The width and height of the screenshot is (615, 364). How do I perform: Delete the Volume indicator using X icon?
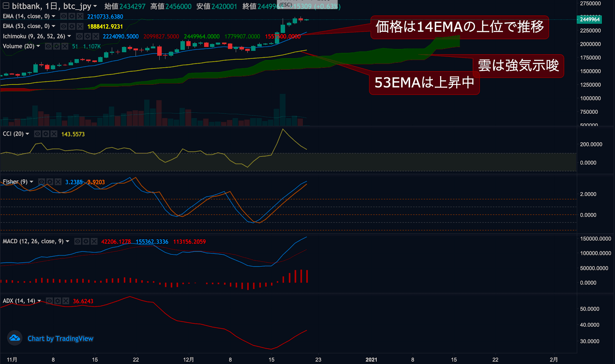[x=65, y=46]
